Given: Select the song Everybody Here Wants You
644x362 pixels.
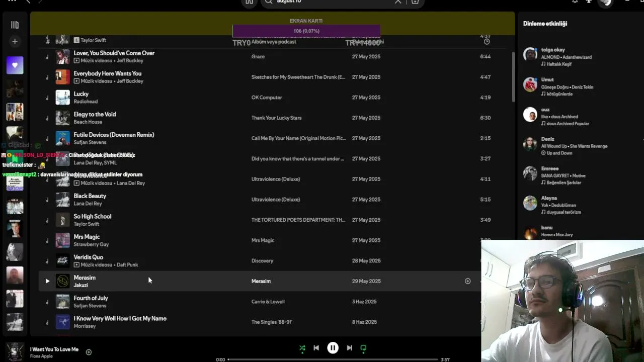Looking at the screenshot, I should 108,73.
